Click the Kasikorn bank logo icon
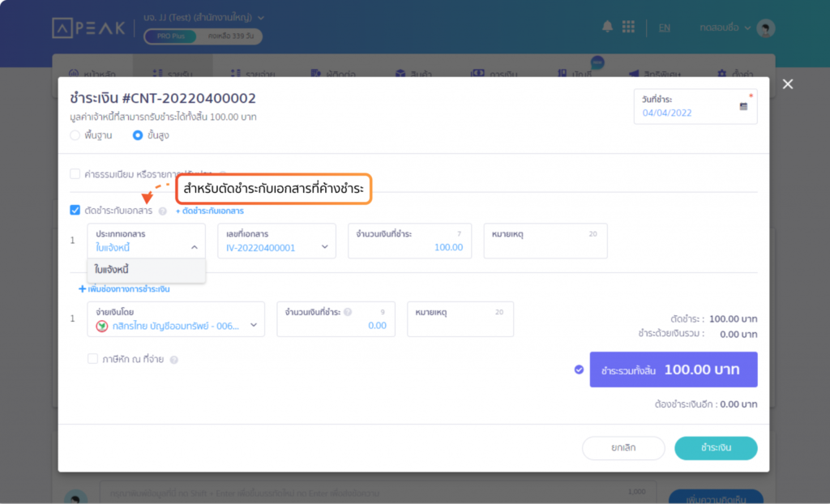830x504 pixels. point(102,326)
